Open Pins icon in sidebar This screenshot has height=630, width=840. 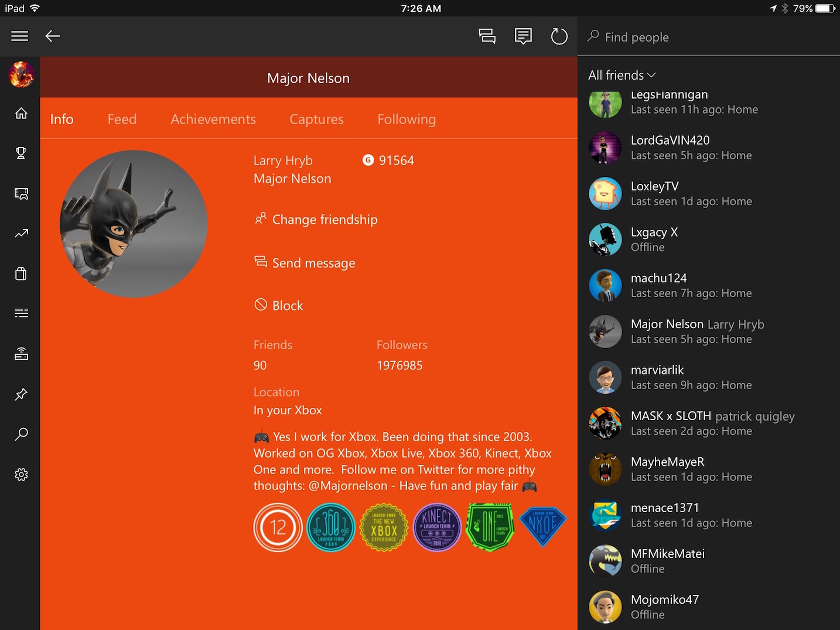(21, 394)
